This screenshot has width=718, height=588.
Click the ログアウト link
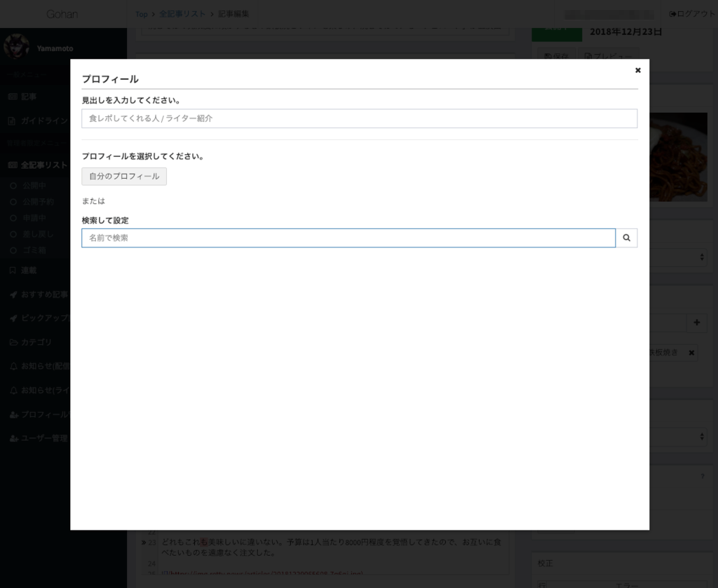tap(692, 14)
